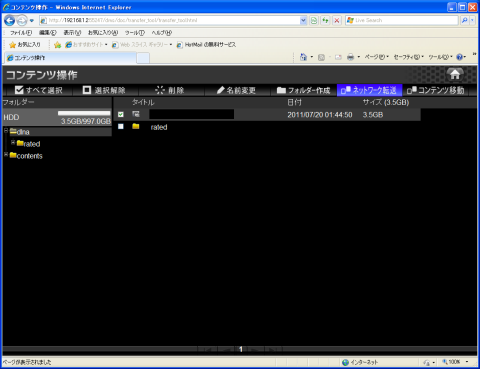Click the address bar URL field
Image resolution: width=480 pixels, height=369 pixels.
(169, 20)
